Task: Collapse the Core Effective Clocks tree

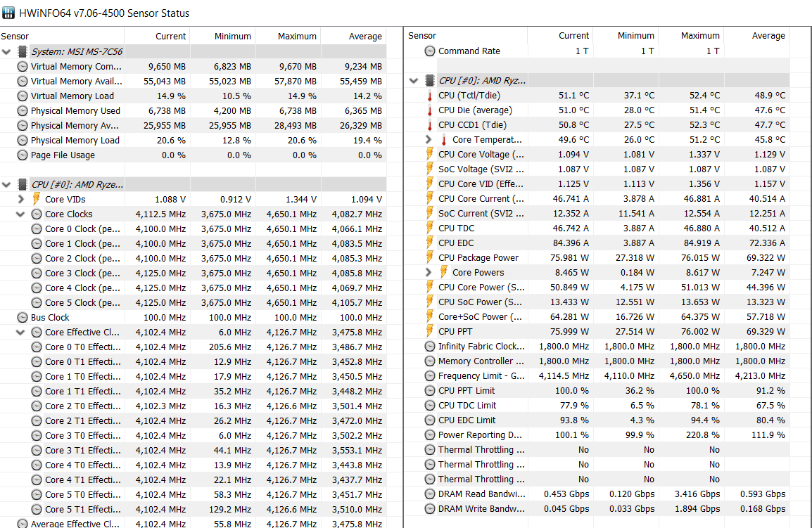Action: pos(21,333)
